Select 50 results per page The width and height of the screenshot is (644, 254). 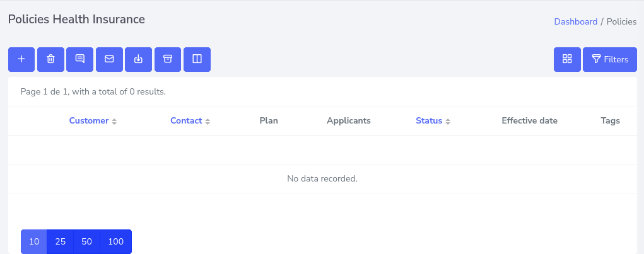[x=87, y=241]
